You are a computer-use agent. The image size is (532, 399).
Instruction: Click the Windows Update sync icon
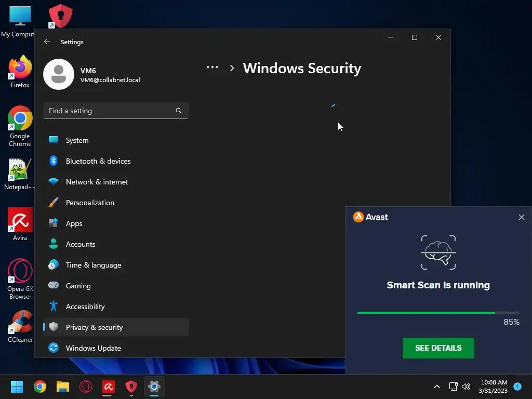54,348
